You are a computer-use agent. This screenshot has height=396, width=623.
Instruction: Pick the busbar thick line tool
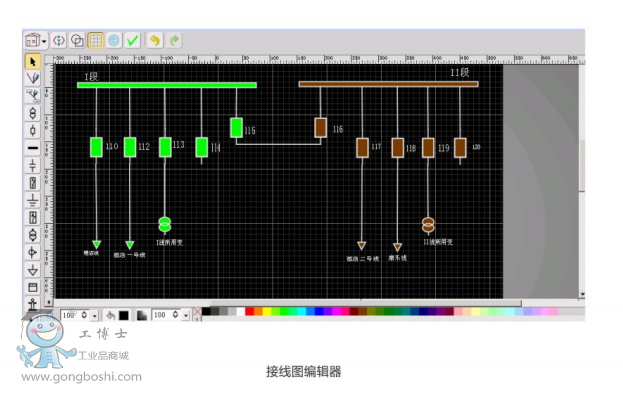tap(33, 148)
